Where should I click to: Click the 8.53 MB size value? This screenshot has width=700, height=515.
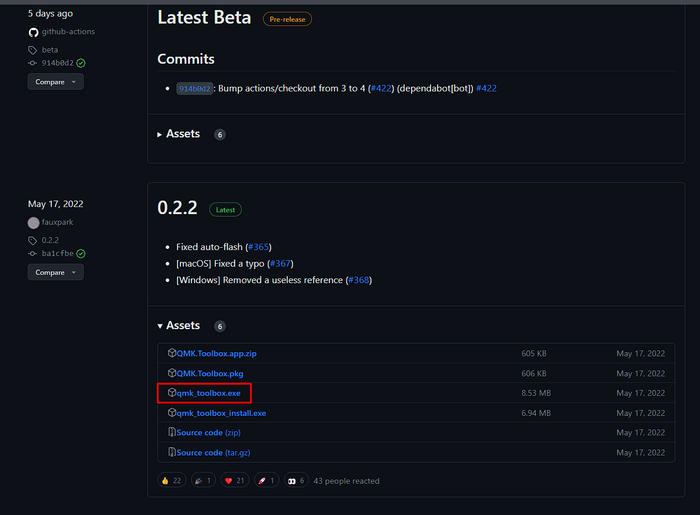[536, 393]
